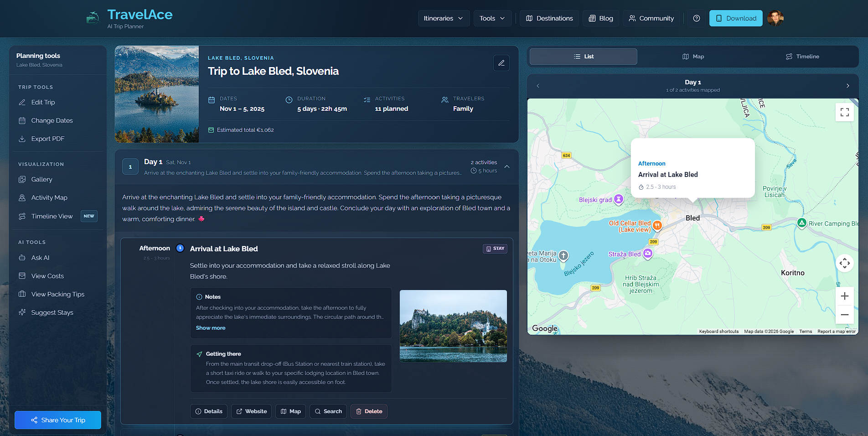Click the NEW badge beside Timeline View

click(x=89, y=216)
